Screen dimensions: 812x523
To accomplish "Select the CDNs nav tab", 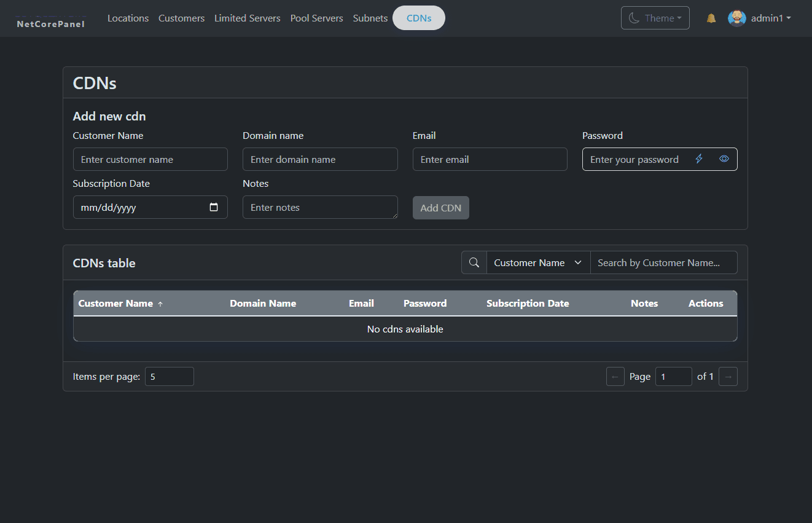I will click(x=419, y=18).
